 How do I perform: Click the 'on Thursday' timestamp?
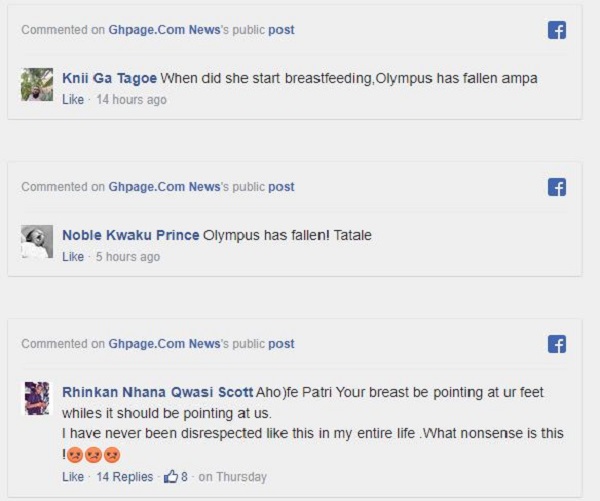[x=233, y=477]
